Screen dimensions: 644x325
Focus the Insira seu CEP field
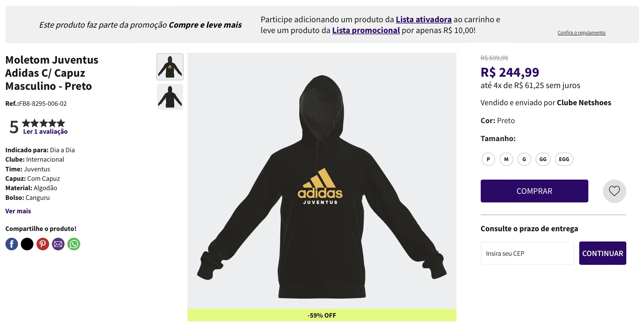coord(527,253)
